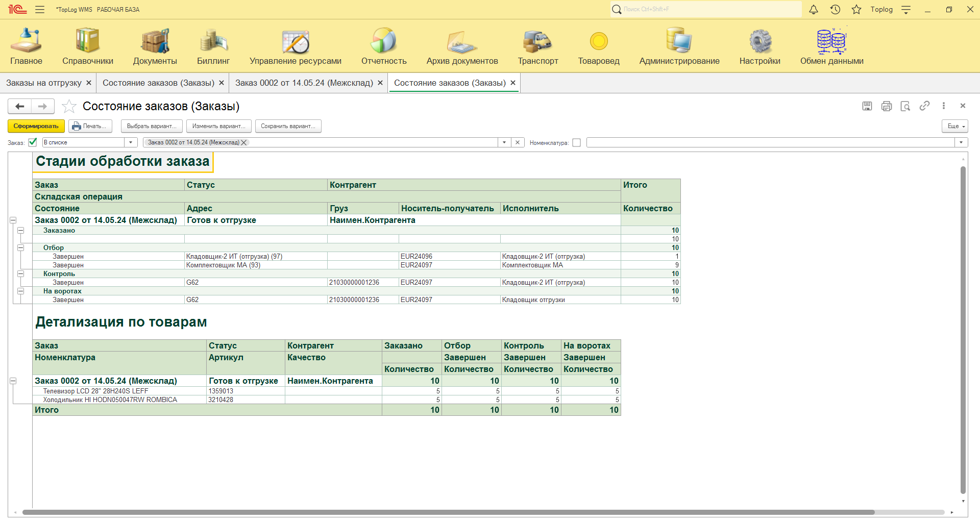The height and width of the screenshot is (523, 980).
Task: Open service settings lines icon
Action: tap(906, 9)
